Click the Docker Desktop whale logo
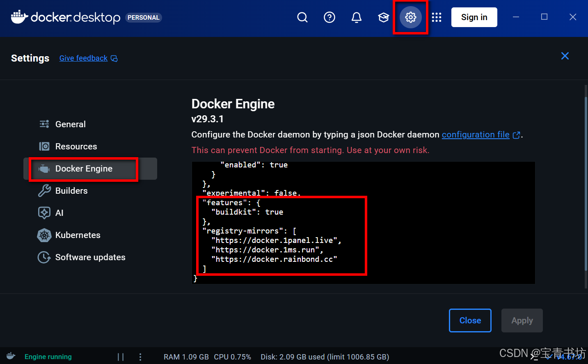 (19, 17)
